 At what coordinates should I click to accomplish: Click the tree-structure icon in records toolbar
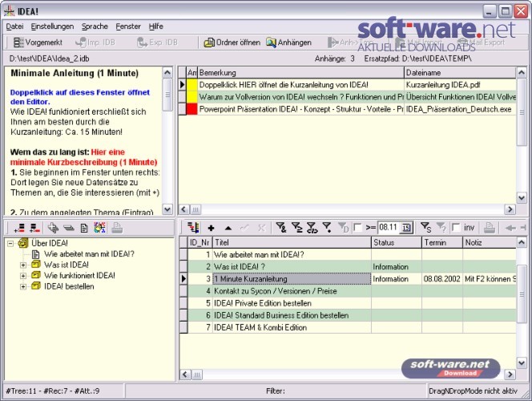point(193,228)
